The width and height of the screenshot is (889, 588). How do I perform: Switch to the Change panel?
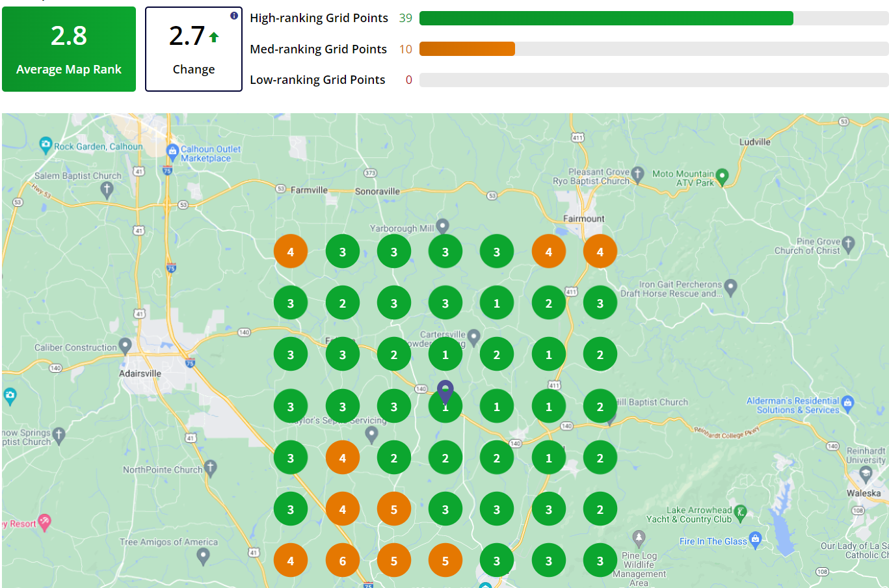pyautogui.click(x=193, y=49)
